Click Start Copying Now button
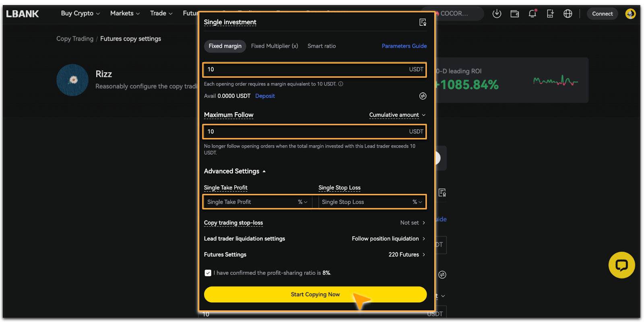The image size is (644, 322). click(x=315, y=295)
